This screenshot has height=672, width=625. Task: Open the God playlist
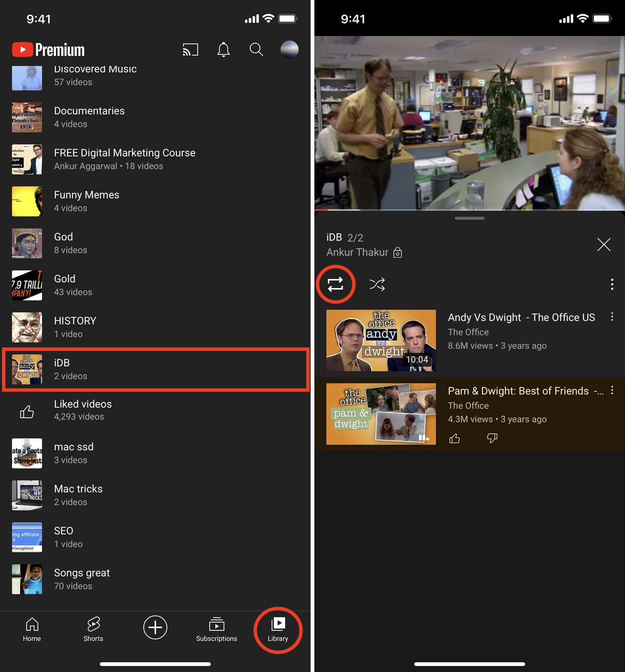point(155,243)
